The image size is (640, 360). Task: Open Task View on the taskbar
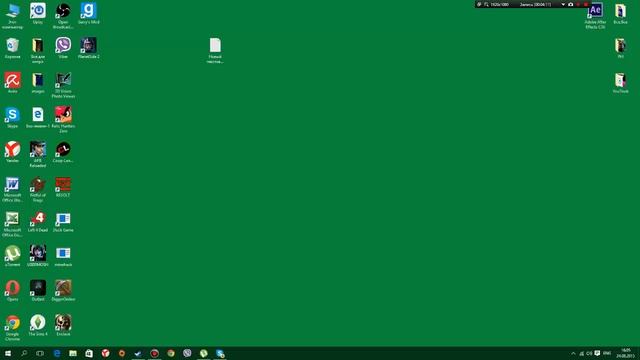tap(40, 353)
